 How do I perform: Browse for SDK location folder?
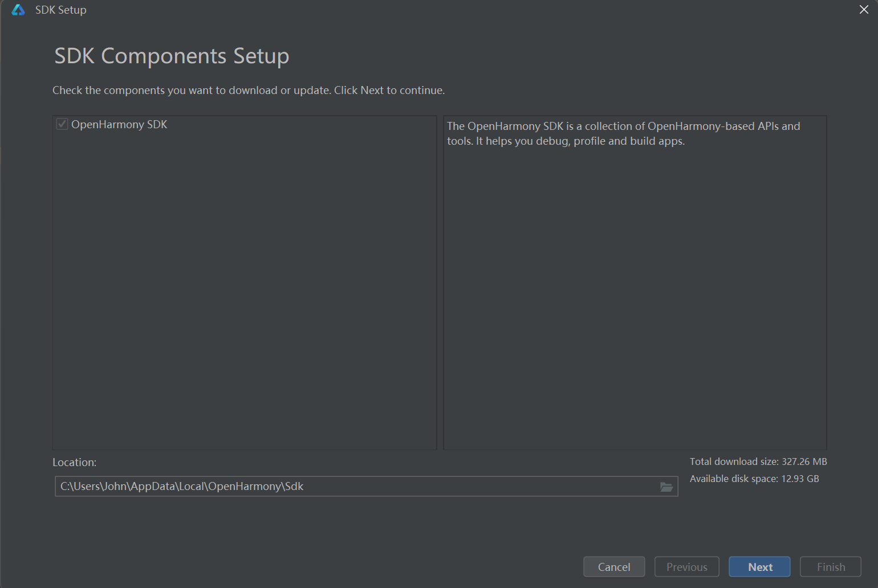666,487
